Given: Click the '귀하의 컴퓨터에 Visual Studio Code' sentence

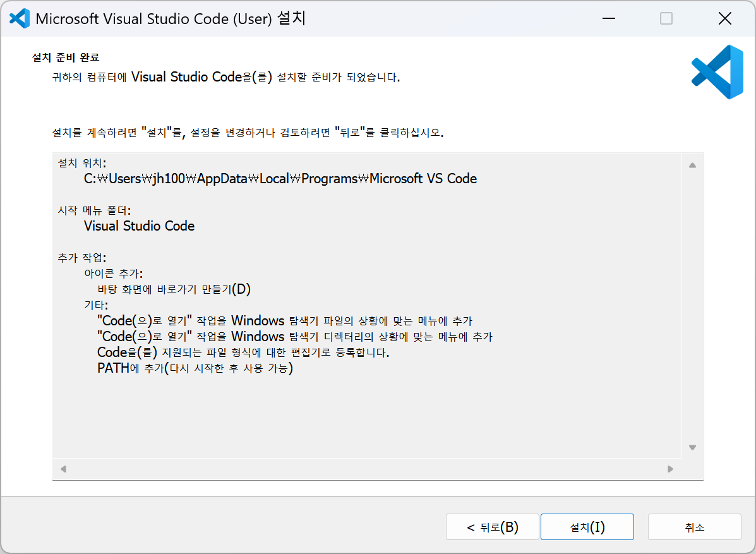Looking at the screenshot, I should click(x=226, y=76).
